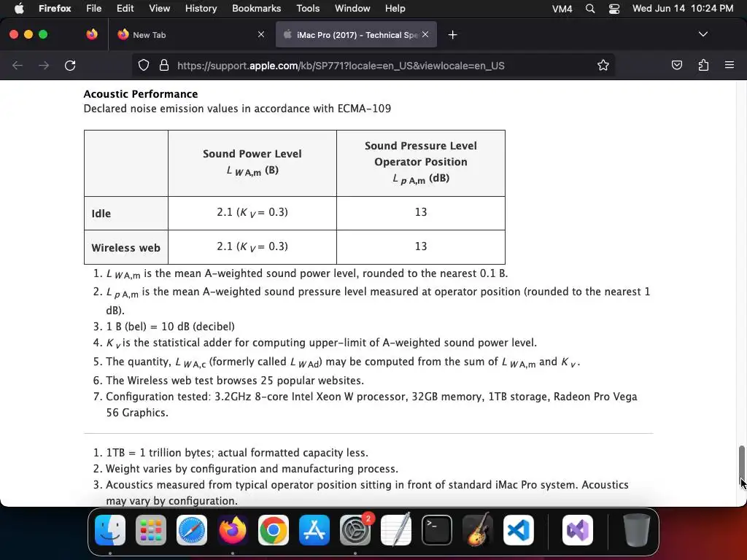Click the '1 B (bel) = 10 dB' note
The width and height of the screenshot is (747, 560).
click(170, 326)
